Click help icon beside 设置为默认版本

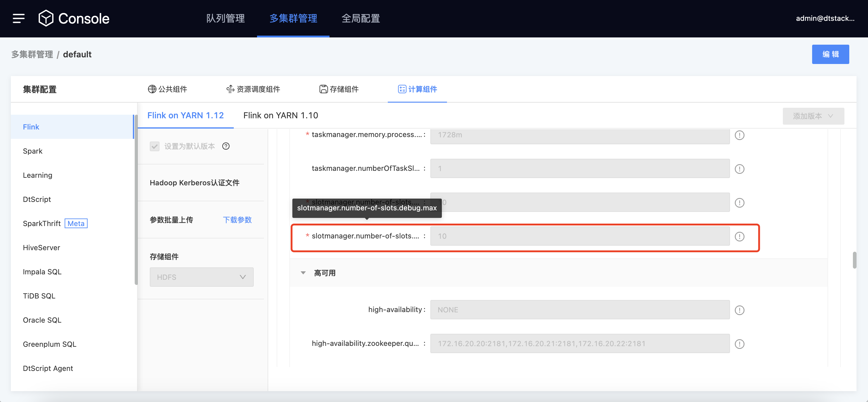226,146
